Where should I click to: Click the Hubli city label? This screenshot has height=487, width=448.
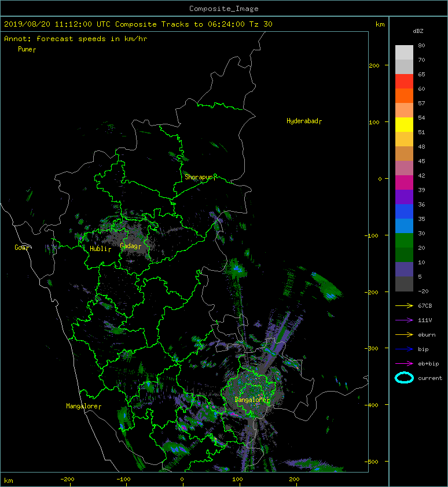click(x=98, y=249)
